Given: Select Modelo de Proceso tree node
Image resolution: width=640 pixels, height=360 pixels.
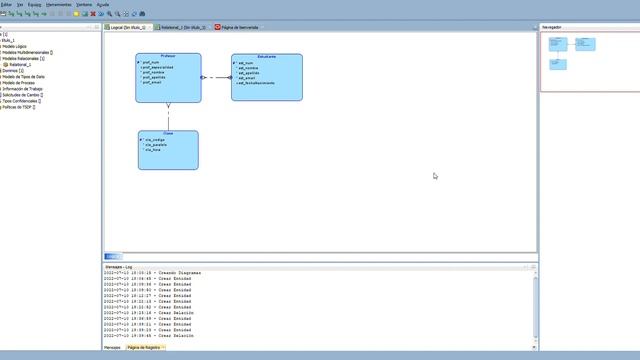Looking at the screenshot, I should coord(18,83).
